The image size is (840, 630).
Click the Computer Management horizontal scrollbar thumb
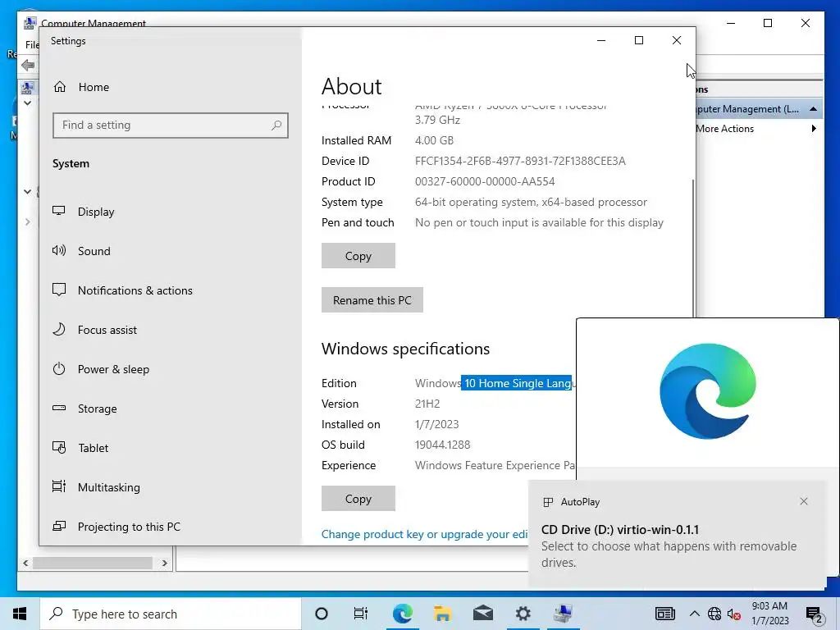pos(93,563)
